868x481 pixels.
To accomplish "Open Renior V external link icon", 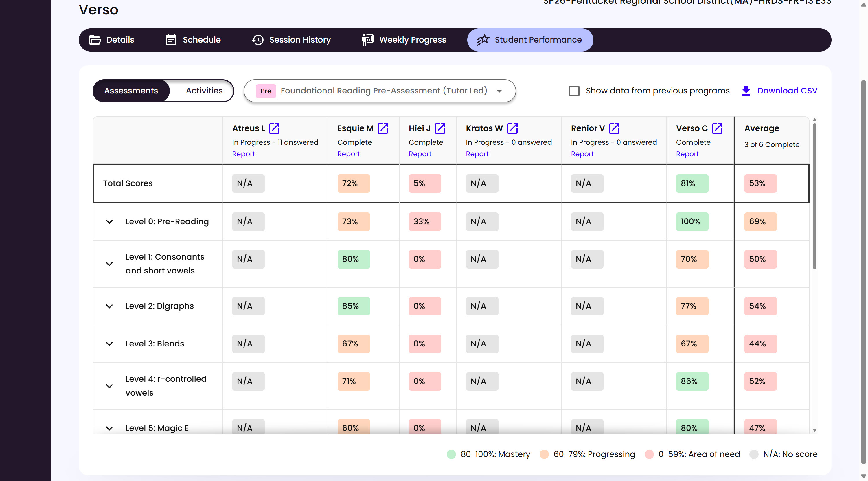I will [x=614, y=128].
